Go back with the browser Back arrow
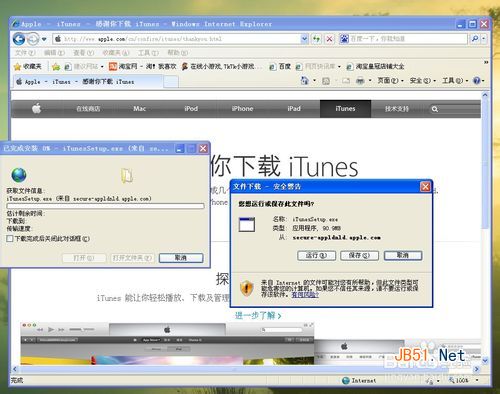This screenshot has width=500, height=394. pos(19,39)
